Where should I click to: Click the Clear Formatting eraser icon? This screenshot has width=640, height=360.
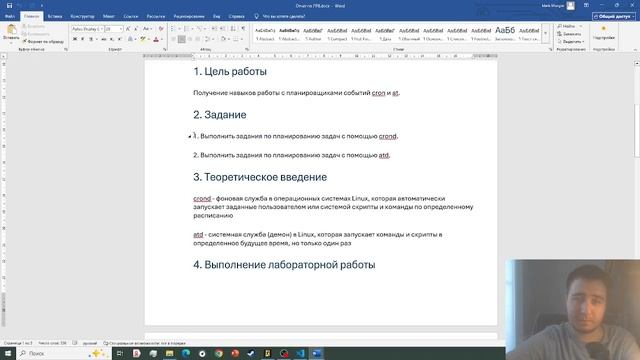(x=161, y=29)
